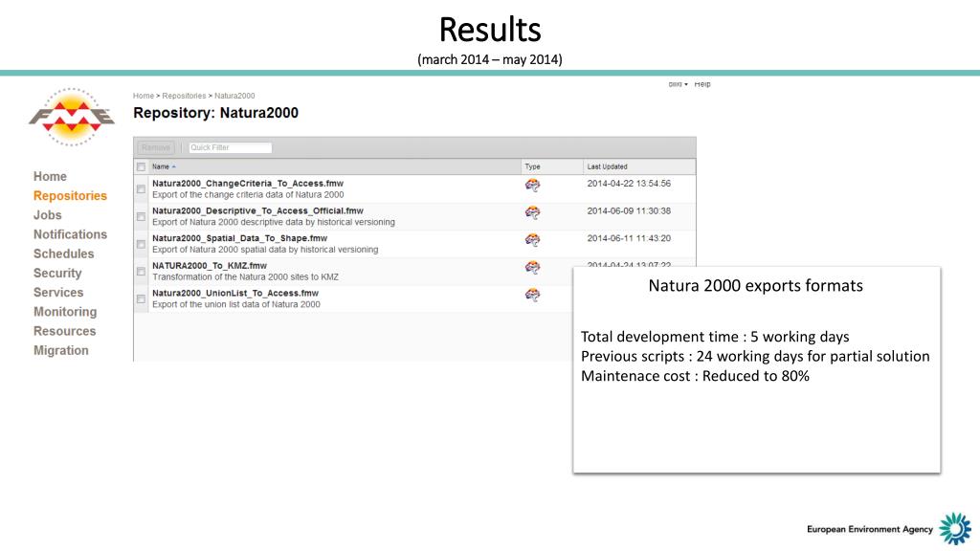Click Natura2000 in the breadcrumb
This screenshot has height=551, width=980.
[234, 96]
